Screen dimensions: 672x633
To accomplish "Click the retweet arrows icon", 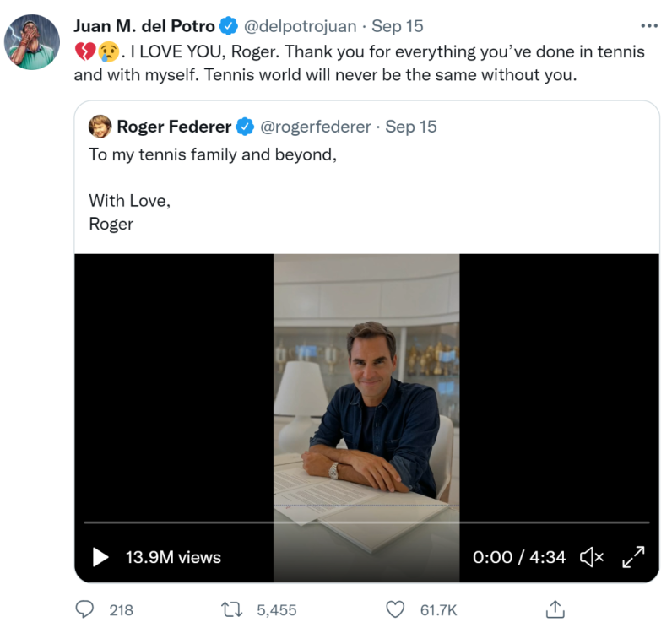I will coord(231,609).
